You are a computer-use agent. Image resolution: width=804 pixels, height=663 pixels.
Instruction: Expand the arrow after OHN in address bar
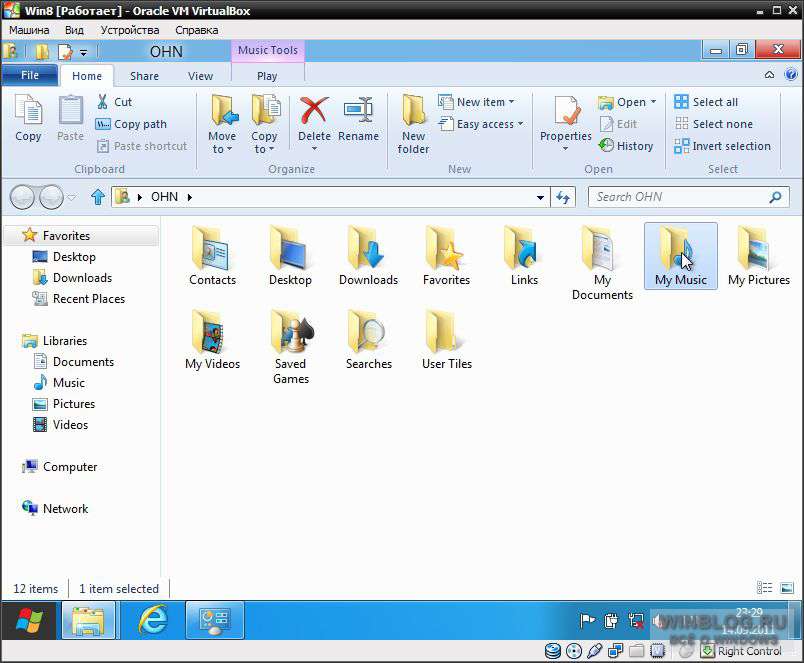point(190,197)
